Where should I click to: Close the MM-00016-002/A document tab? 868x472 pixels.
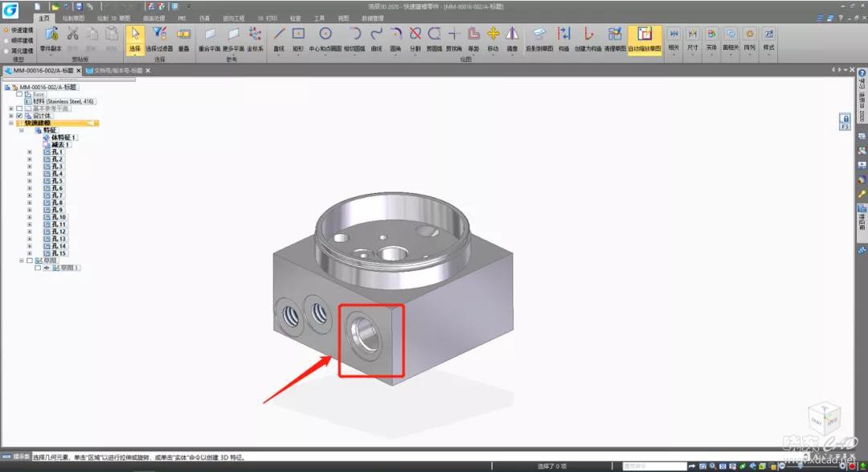click(79, 71)
